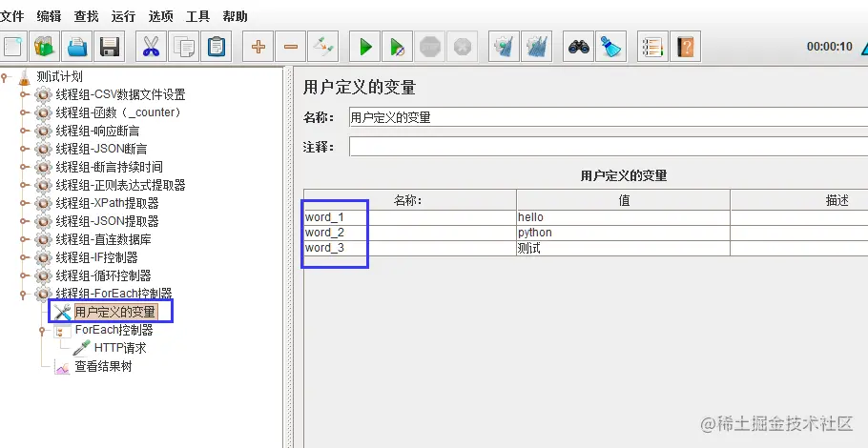Viewport: 868px width, 448px height.
Task: Expand 线程组-正则表达式提取器 node toggle
Action: coord(25,185)
